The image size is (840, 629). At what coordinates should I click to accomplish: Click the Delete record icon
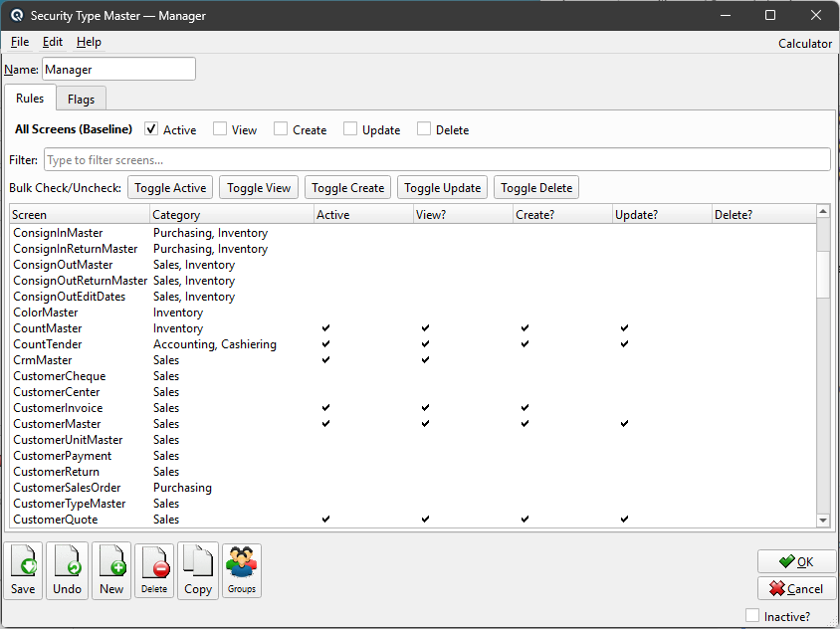tap(154, 570)
